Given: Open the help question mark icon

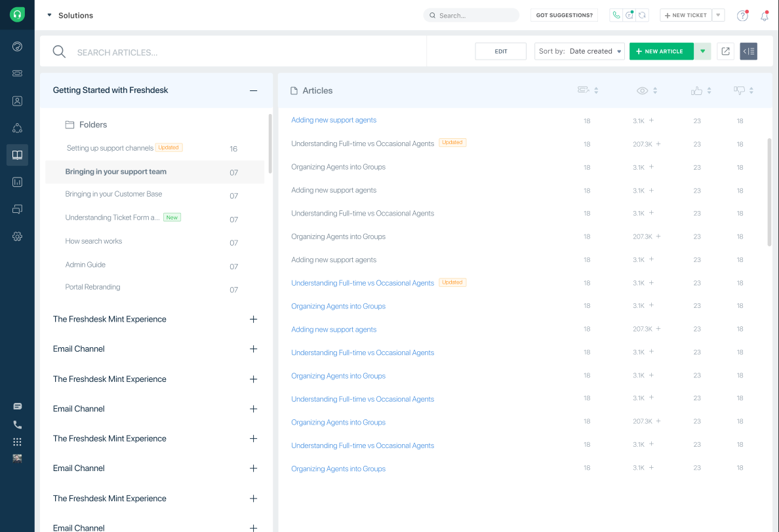Looking at the screenshot, I should point(742,15).
